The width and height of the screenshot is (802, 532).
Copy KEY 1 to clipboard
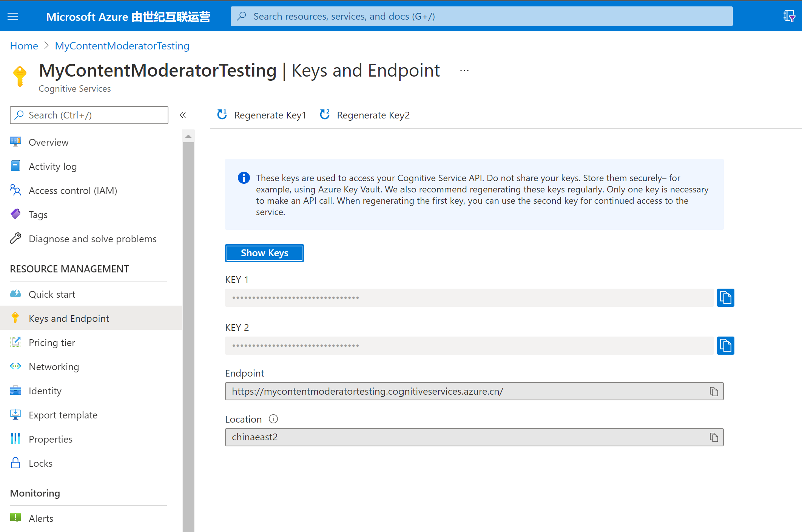pos(725,298)
